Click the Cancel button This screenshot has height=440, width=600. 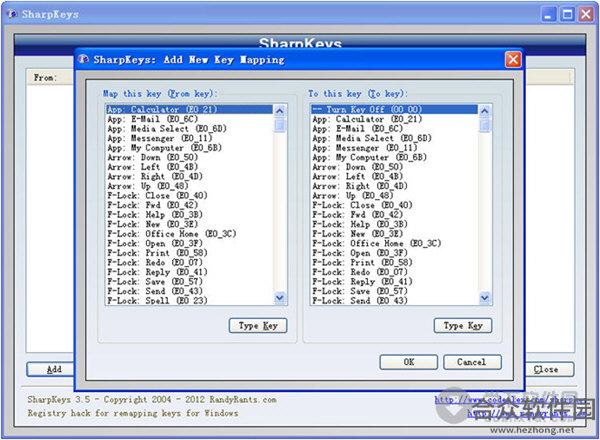tap(472, 362)
